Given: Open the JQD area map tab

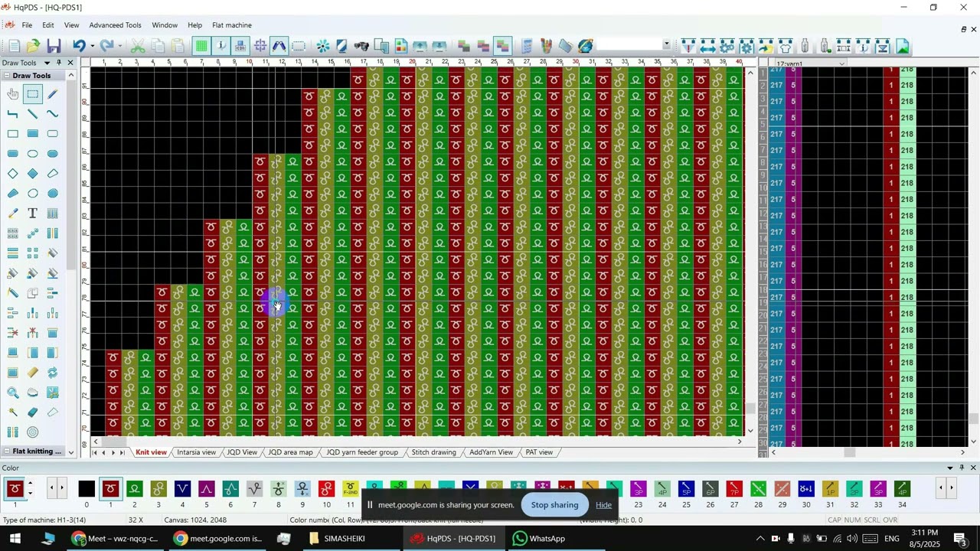Looking at the screenshot, I should click(x=290, y=452).
